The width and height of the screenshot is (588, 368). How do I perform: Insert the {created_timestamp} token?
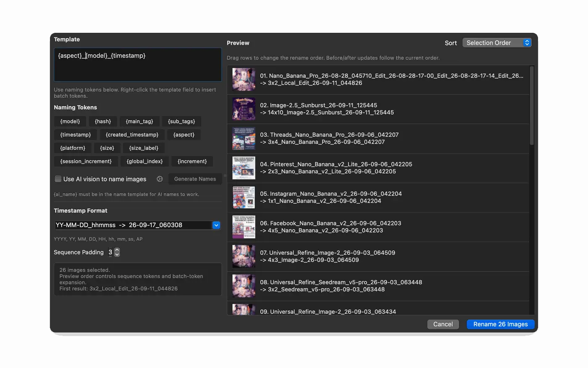[132, 135]
